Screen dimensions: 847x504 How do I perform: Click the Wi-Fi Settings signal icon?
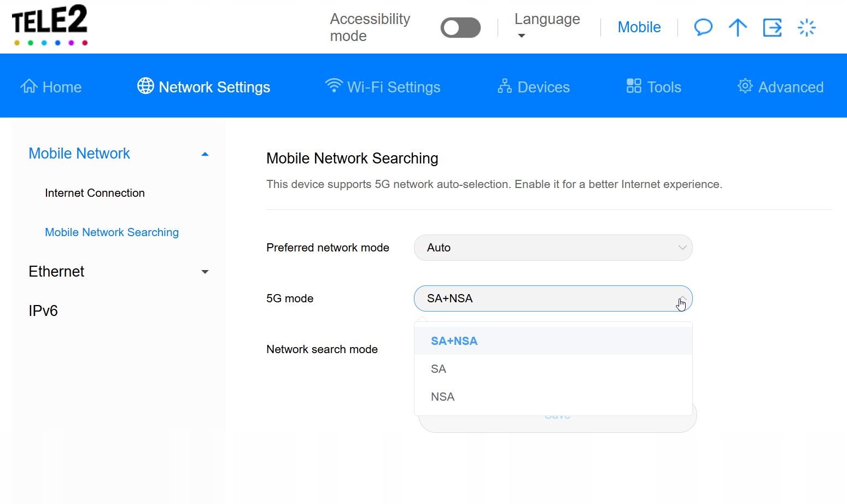(x=334, y=86)
